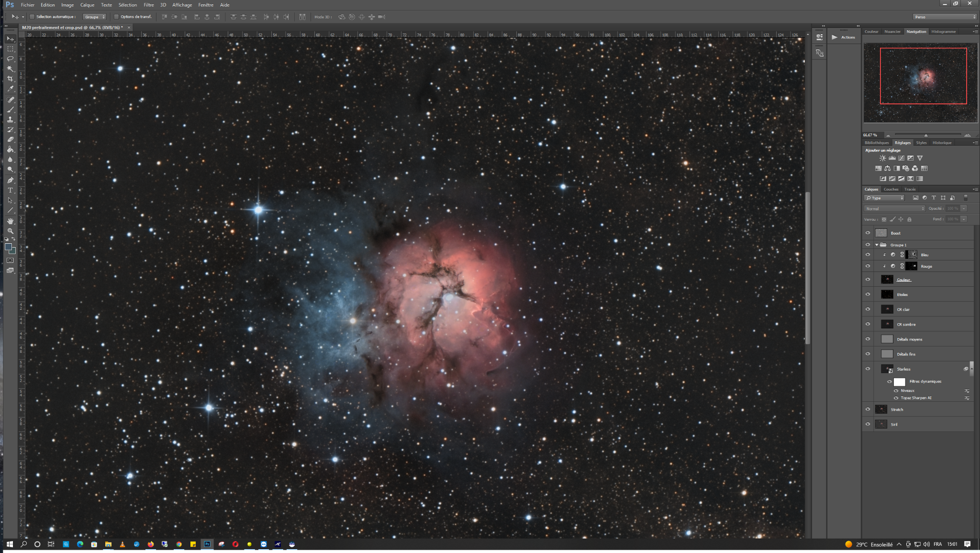The width and height of the screenshot is (980, 553).
Task: Select the History Brush tool
Action: coord(10,130)
